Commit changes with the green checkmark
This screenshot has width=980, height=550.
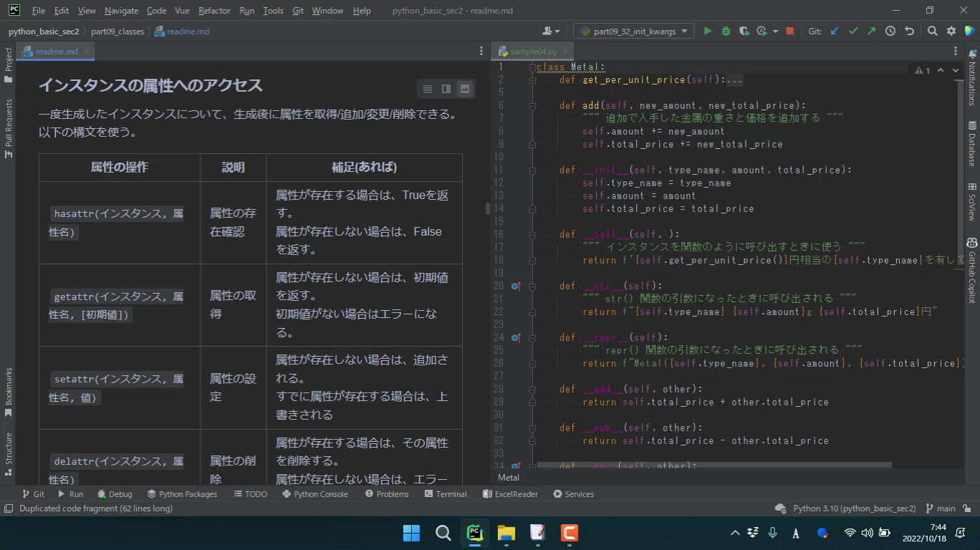point(853,31)
